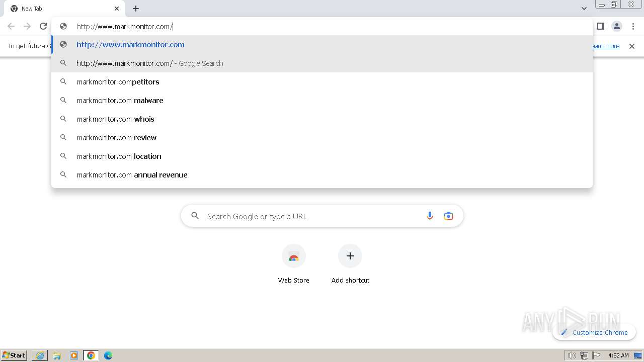
Task: Click the show desktop tray icon
Action: click(x=638, y=355)
